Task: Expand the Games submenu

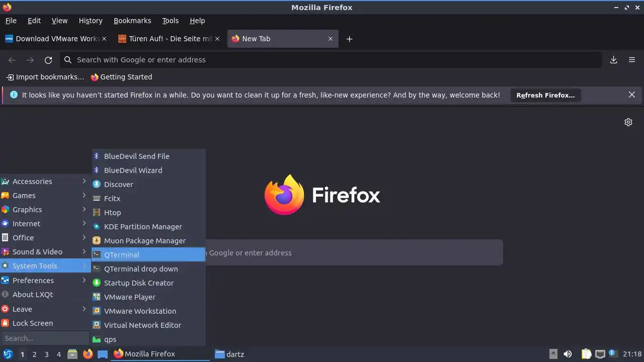Action: (45, 196)
